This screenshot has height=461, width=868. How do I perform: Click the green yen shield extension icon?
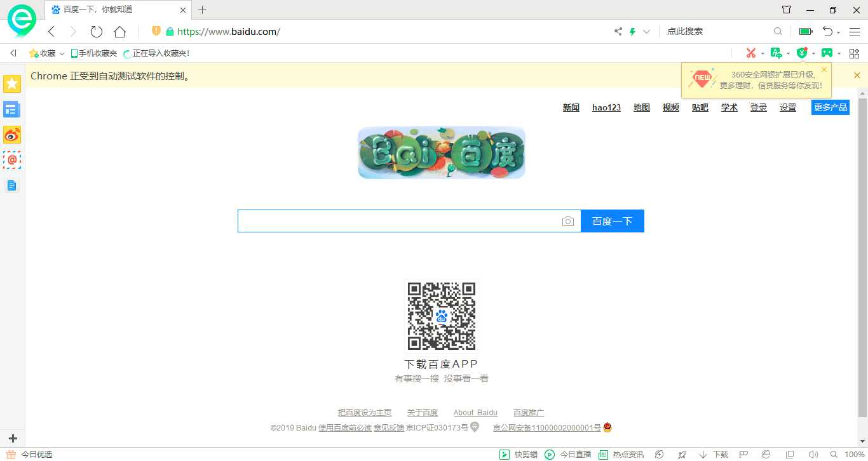pos(802,53)
